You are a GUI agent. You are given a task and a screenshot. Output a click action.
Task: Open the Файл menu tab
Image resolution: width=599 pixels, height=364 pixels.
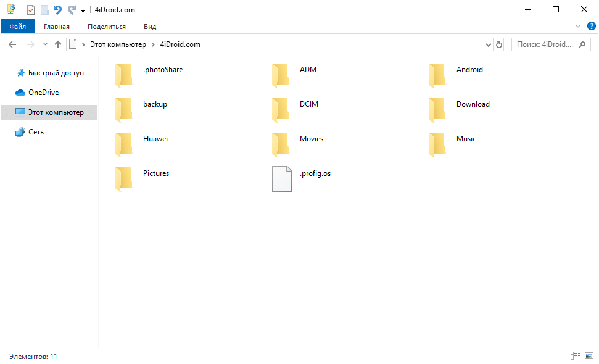pos(18,27)
